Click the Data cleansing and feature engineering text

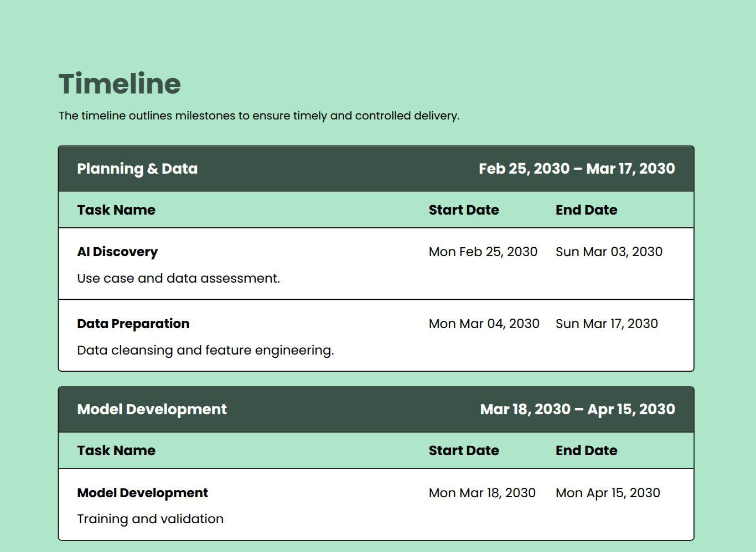pyautogui.click(x=205, y=350)
